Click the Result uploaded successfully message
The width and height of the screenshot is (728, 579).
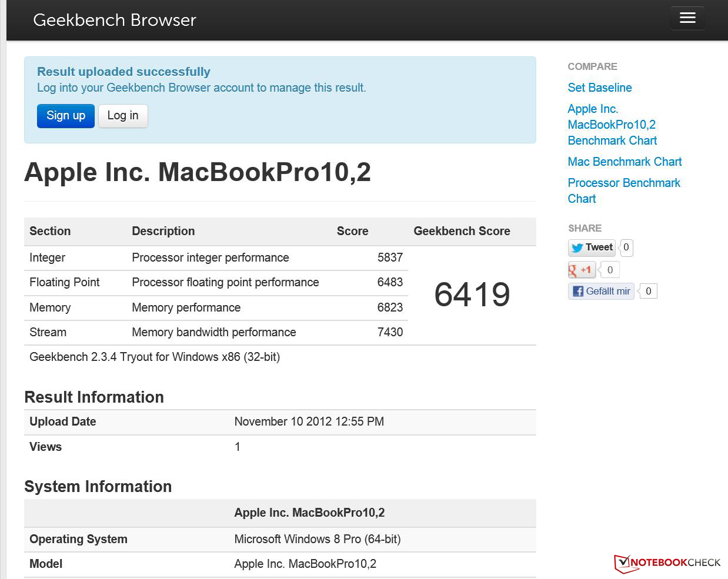[x=123, y=72]
